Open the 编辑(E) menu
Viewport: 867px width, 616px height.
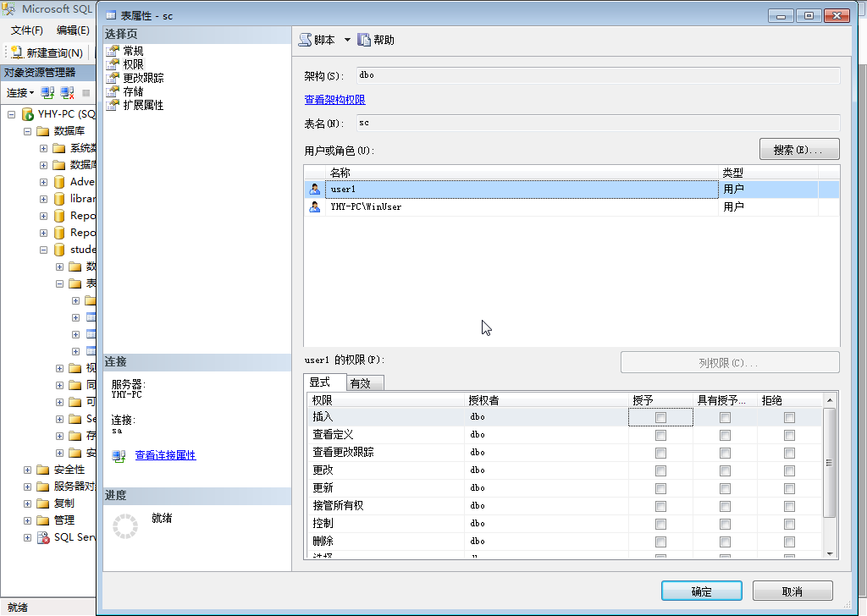73,30
